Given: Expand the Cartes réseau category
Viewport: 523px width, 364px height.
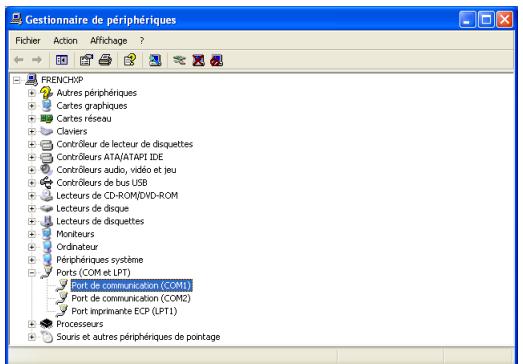Looking at the screenshot, I should point(32,118).
